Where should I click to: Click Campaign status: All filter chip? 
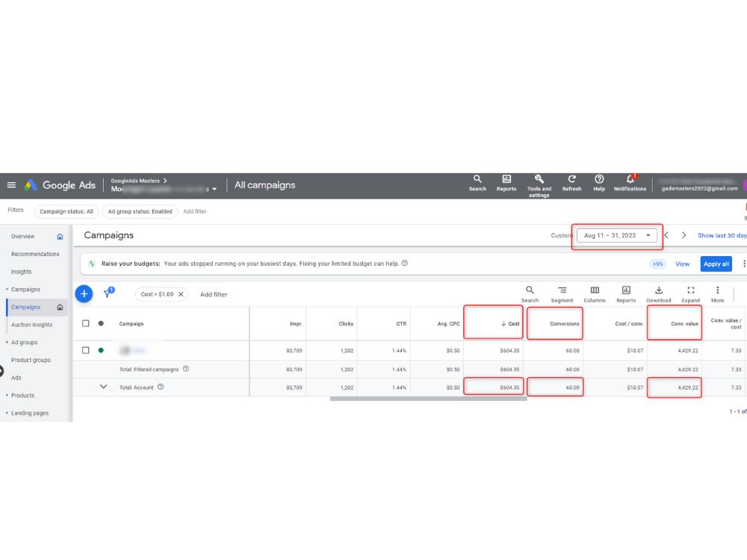tap(66, 211)
